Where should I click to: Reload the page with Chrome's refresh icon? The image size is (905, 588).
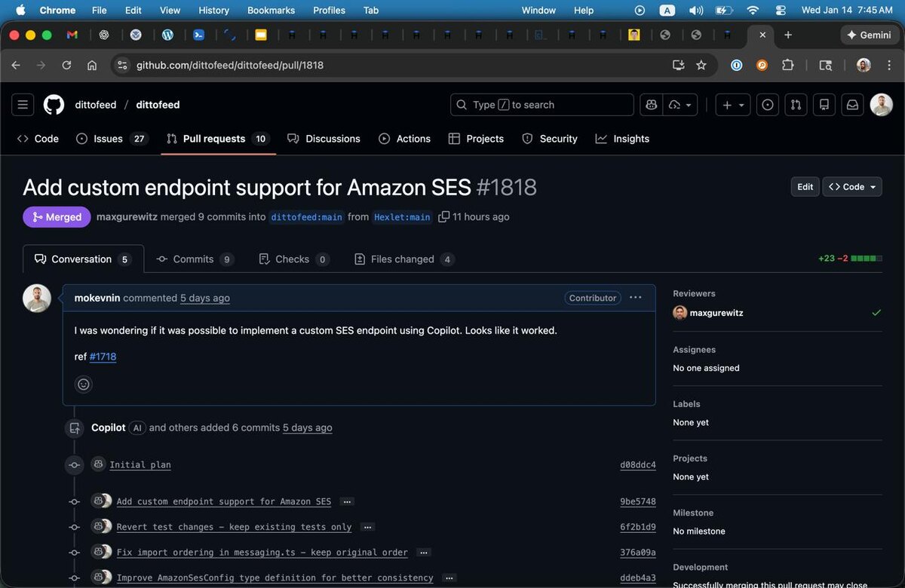coord(66,65)
